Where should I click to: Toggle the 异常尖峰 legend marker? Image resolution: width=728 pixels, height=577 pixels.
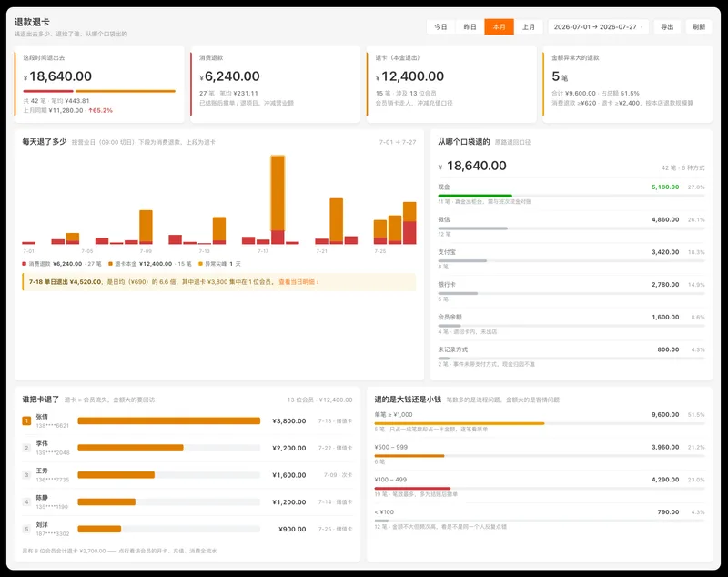tap(200, 264)
